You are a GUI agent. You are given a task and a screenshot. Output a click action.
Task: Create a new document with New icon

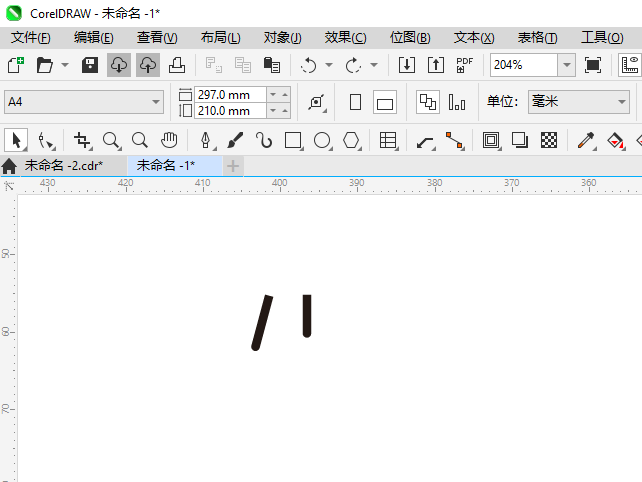point(16,65)
